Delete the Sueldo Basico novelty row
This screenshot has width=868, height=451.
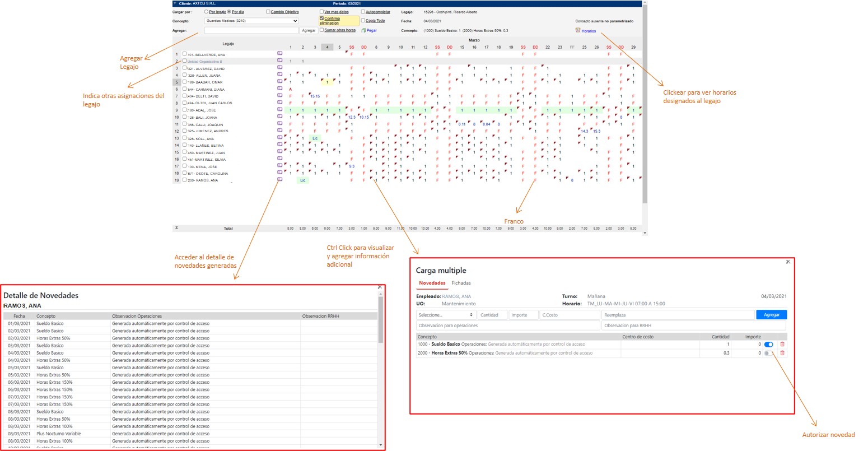(782, 345)
